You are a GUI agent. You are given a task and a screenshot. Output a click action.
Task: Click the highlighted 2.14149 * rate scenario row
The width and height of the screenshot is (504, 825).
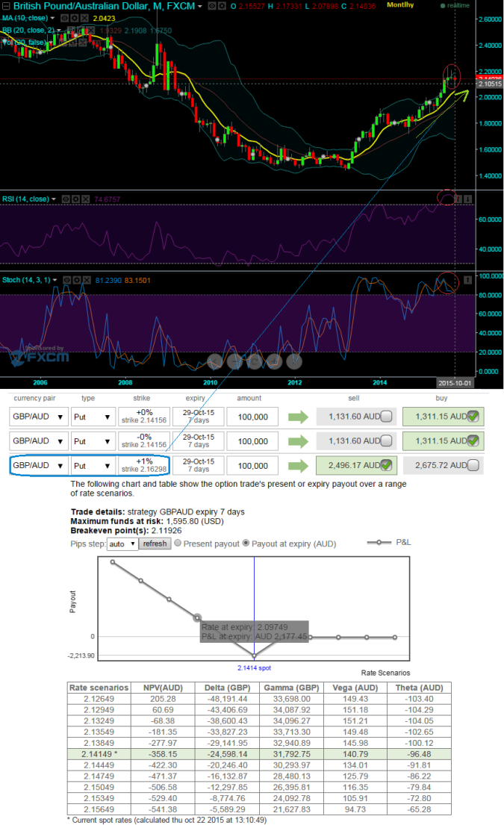pos(259,754)
